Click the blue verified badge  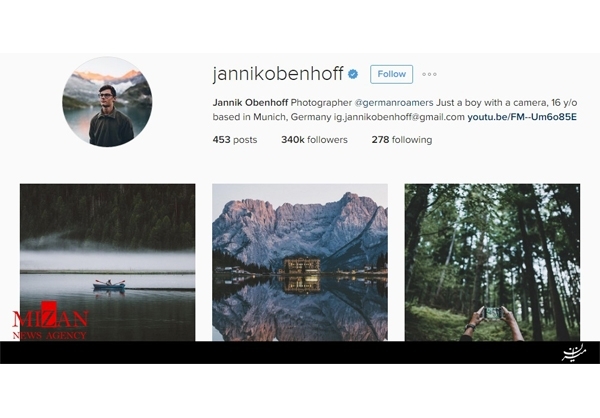pos(353,74)
